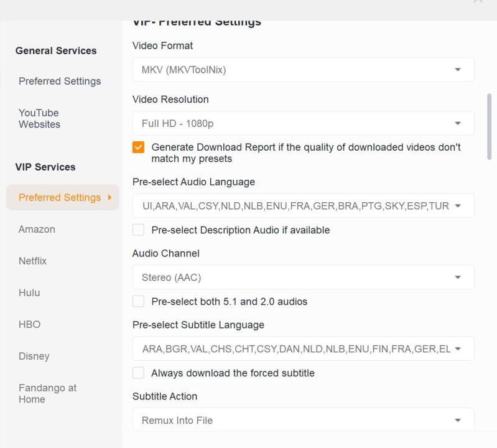Enable Pre-select Description Audio checkbox
497x448 pixels.
point(139,230)
